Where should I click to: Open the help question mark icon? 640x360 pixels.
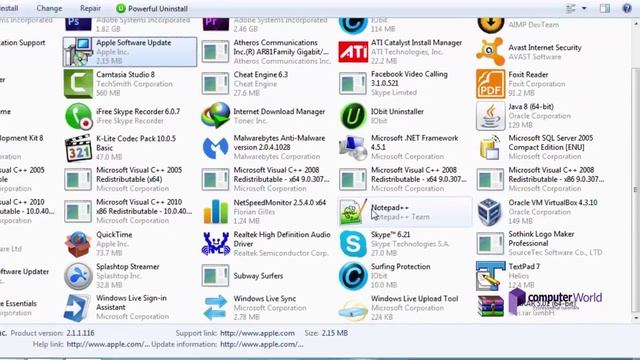627,8
